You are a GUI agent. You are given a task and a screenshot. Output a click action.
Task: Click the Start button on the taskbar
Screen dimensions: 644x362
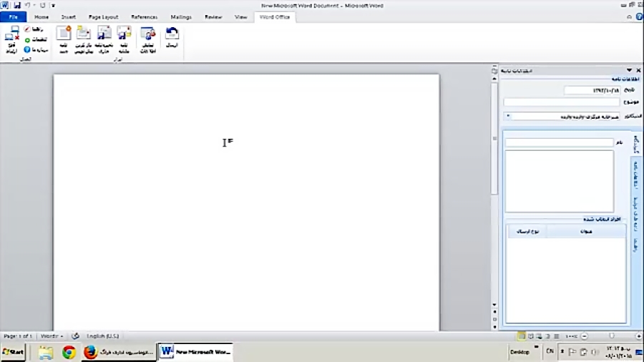click(13, 352)
